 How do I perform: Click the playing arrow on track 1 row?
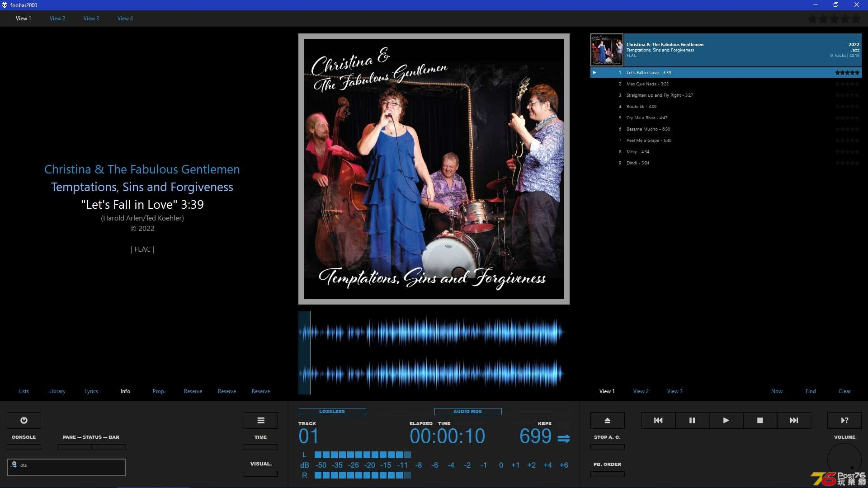point(594,72)
